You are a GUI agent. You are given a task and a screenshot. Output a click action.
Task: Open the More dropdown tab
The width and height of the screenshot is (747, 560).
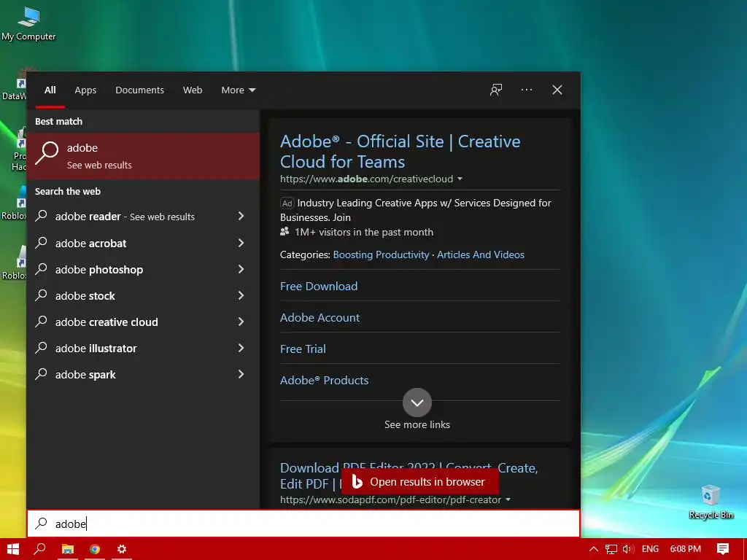pos(239,90)
